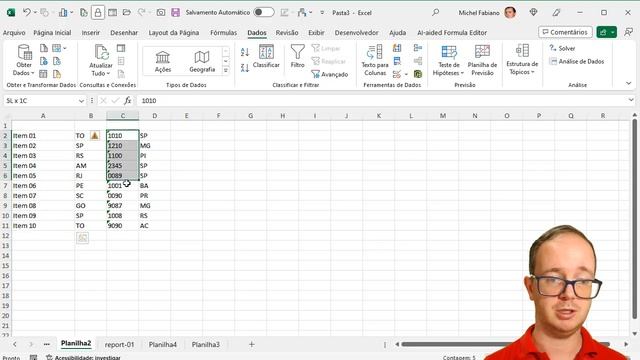Select cell with value 9087
Image resolution: width=640 pixels, height=360 pixels.
(x=122, y=206)
